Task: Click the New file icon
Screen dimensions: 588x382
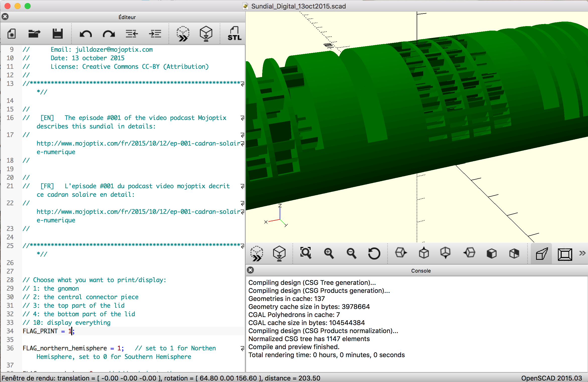Action: (12, 34)
